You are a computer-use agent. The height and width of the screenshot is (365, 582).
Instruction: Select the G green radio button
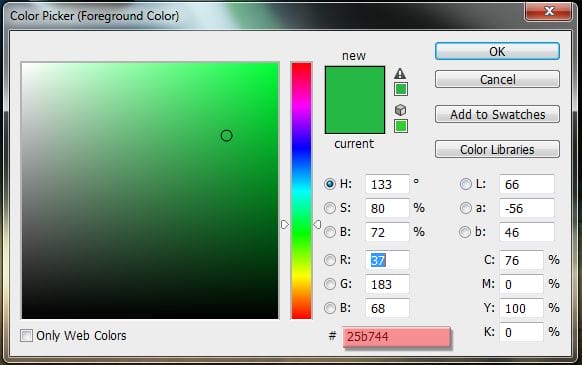point(330,284)
